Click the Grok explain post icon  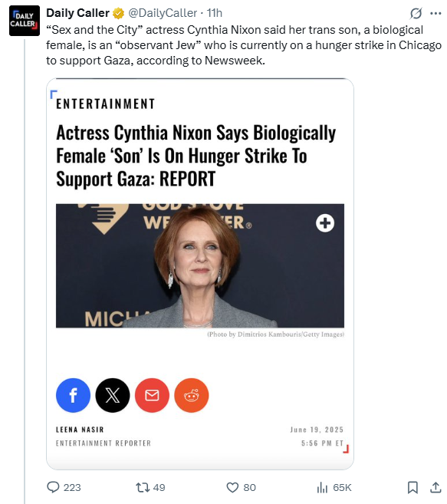click(416, 14)
